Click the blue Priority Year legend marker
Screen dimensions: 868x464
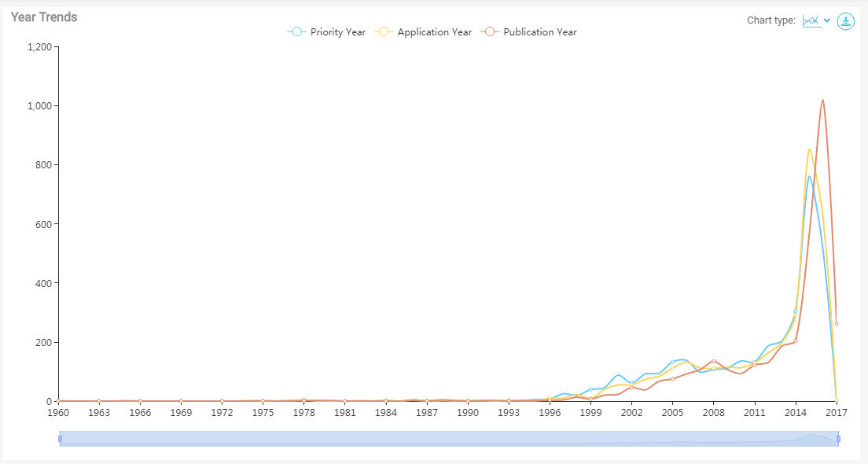coord(296,32)
